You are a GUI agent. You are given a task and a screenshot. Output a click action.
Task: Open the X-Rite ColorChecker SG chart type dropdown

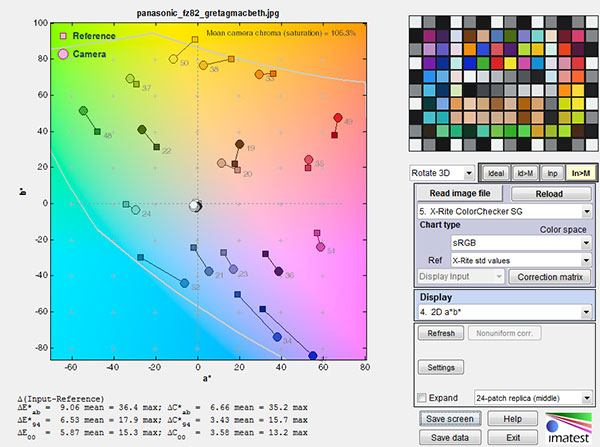click(x=504, y=211)
